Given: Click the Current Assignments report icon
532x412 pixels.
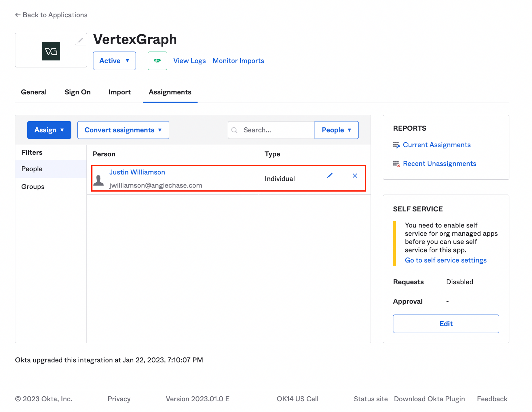Looking at the screenshot, I should coord(396,145).
